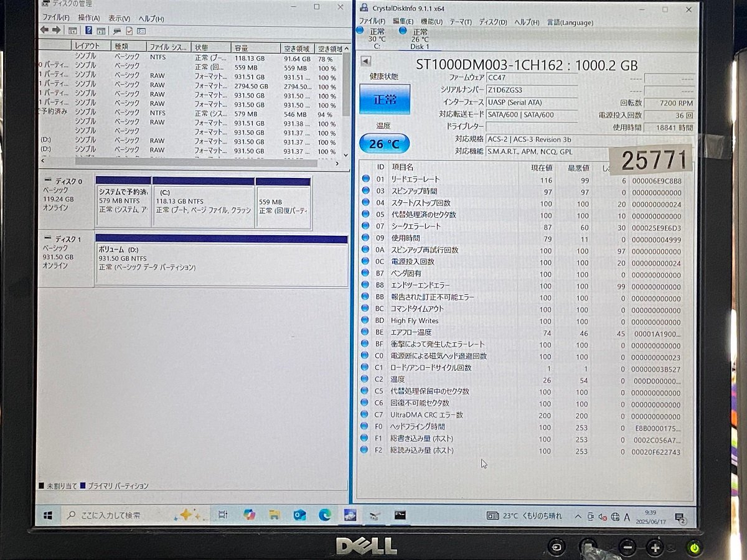This screenshot has height=560, width=747.
Task: Open 表示(V) menu in Disk Management
Action: pos(119,18)
